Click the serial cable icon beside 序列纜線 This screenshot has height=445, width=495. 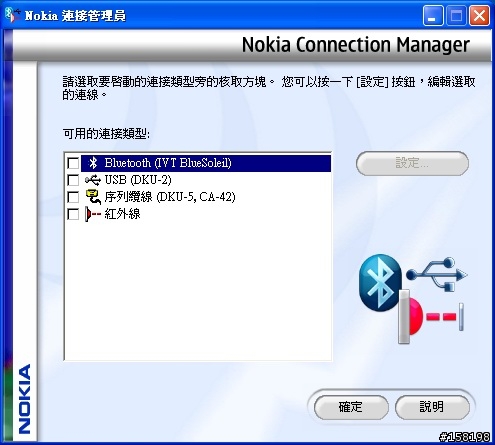tap(93, 197)
